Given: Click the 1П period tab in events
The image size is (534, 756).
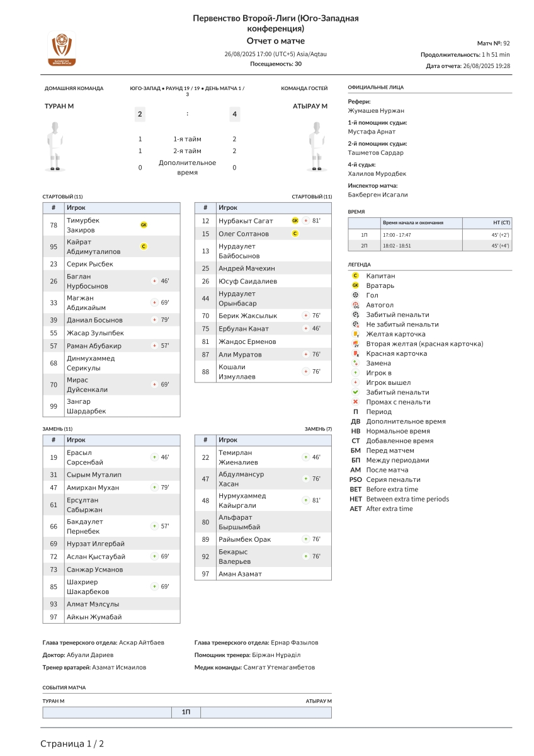Looking at the screenshot, I should [x=186, y=713].
